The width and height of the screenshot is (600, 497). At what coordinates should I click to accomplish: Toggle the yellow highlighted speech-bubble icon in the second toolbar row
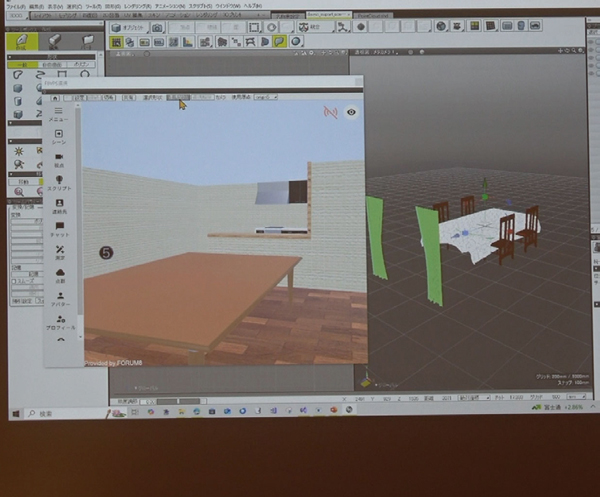coord(280,41)
